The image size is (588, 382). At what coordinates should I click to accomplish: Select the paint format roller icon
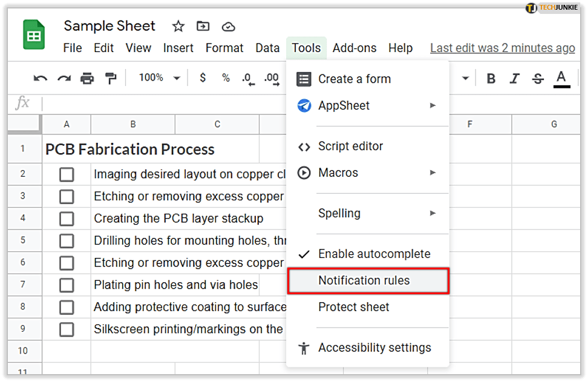click(111, 78)
